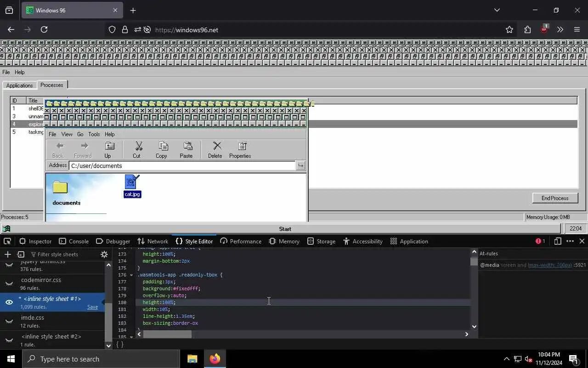The width and height of the screenshot is (588, 368).
Task: Click the style sheet list scroll down arrow
Action: [x=108, y=345]
